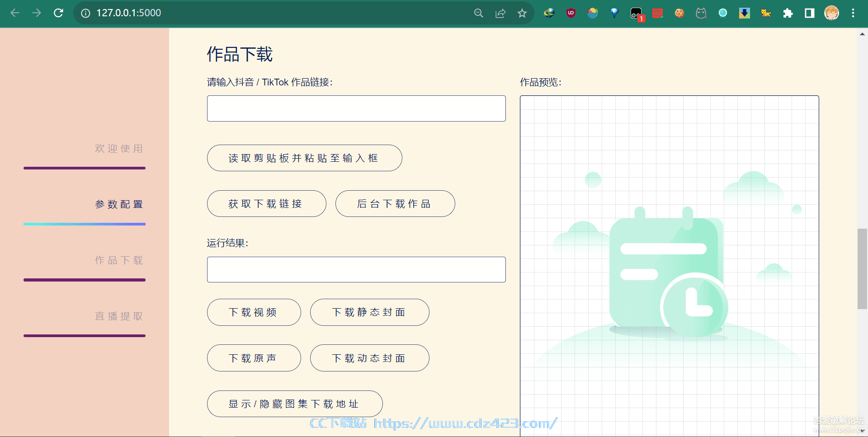Click the 读取剪贴板并粘贴至输入框 button
868x437 pixels.
pyautogui.click(x=304, y=158)
